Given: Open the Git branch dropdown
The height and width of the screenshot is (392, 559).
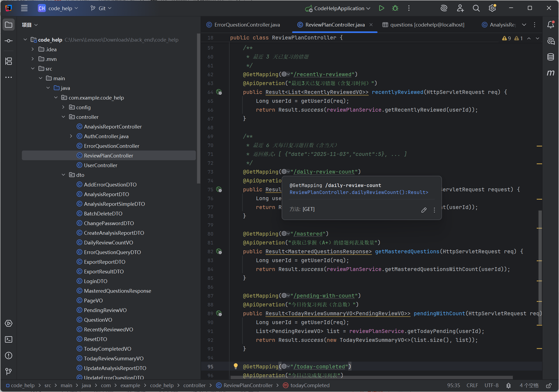Looking at the screenshot, I should point(101,8).
